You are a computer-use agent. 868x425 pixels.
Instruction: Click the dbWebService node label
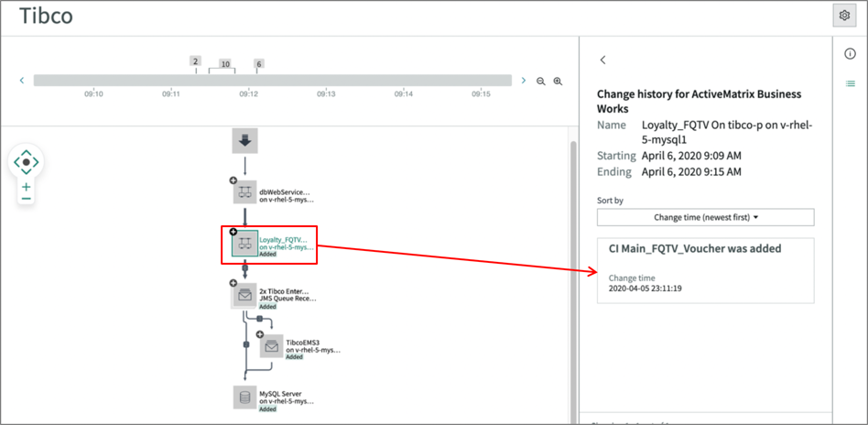click(x=288, y=196)
